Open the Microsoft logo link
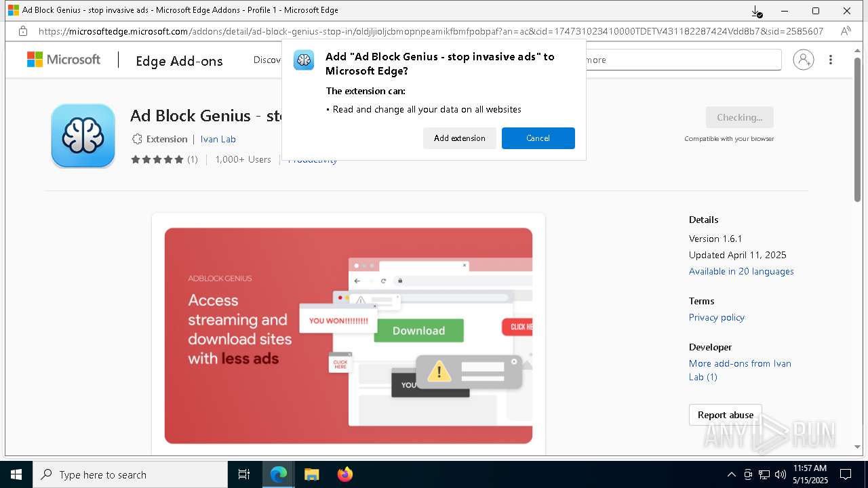The image size is (868, 488). 64,60
